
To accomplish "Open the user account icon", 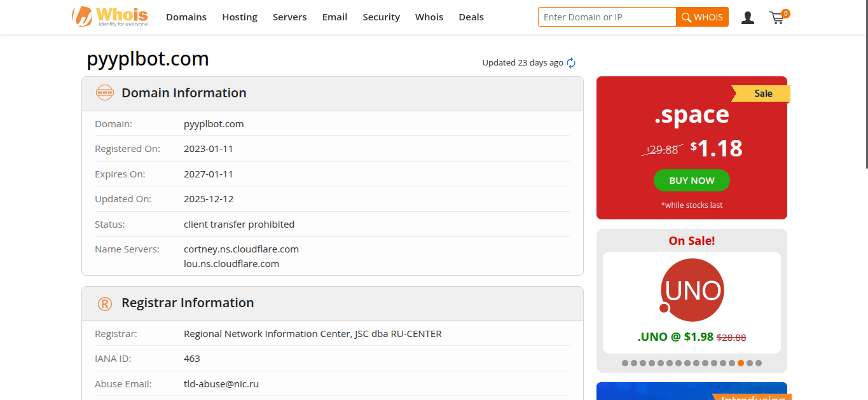I will point(748,18).
